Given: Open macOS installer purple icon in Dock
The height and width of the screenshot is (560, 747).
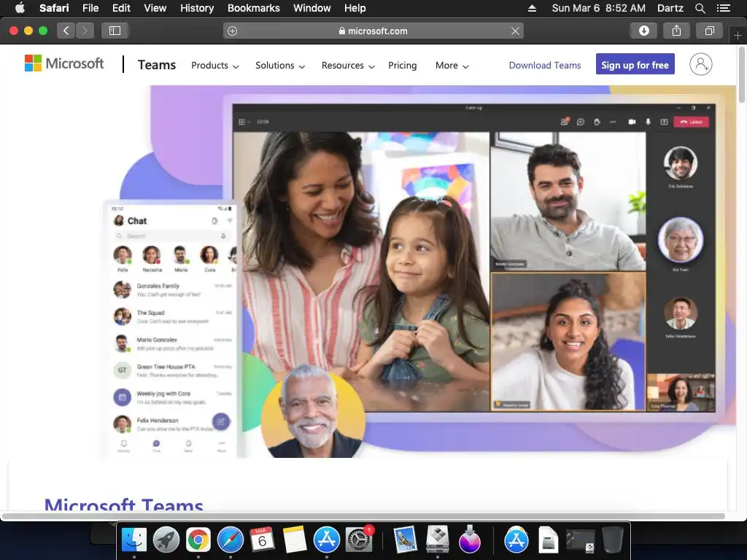Looking at the screenshot, I should tap(469, 540).
